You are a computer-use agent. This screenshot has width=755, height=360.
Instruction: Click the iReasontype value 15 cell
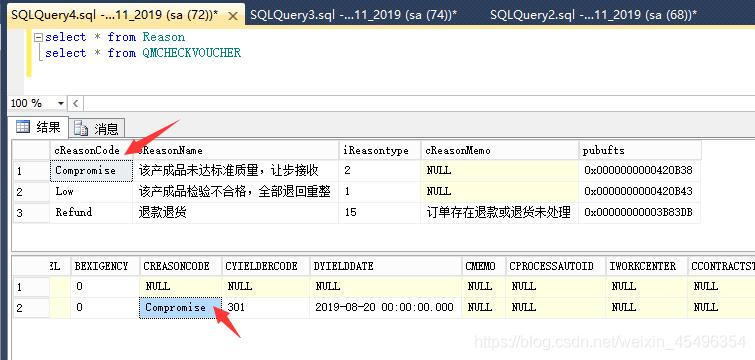pos(379,212)
